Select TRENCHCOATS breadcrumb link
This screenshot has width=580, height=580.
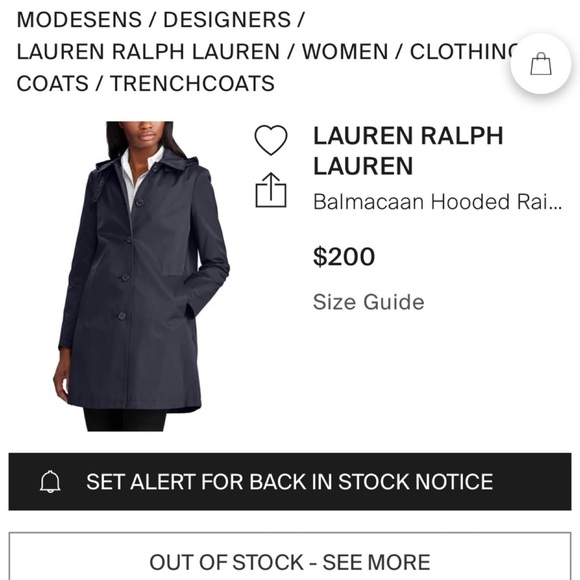(192, 83)
